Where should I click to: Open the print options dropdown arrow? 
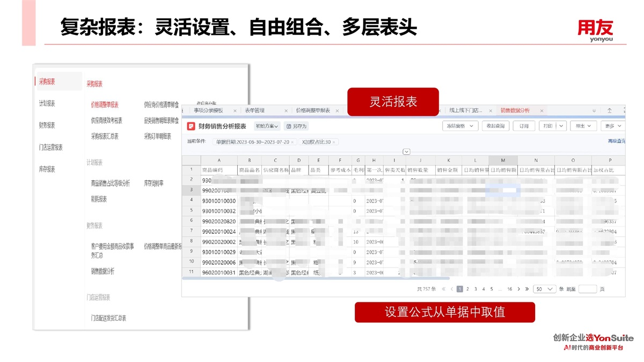click(x=561, y=126)
